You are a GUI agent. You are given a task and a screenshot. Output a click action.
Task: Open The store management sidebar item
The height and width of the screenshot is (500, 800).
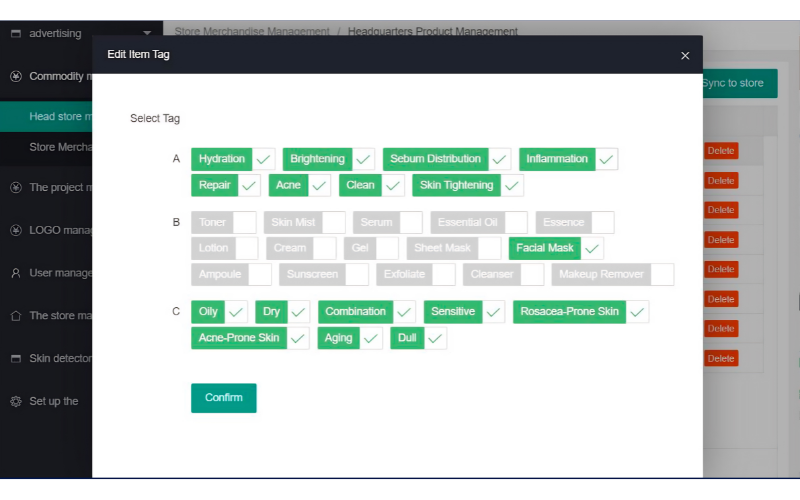tap(60, 315)
